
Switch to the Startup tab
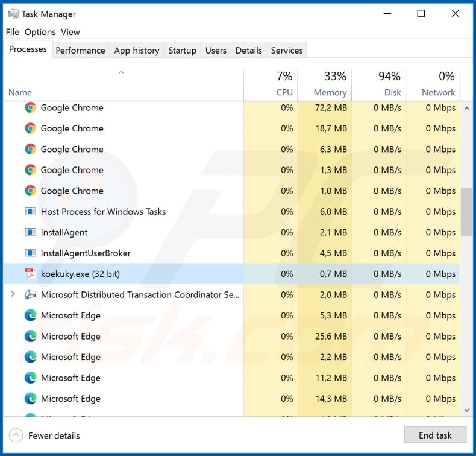click(182, 51)
